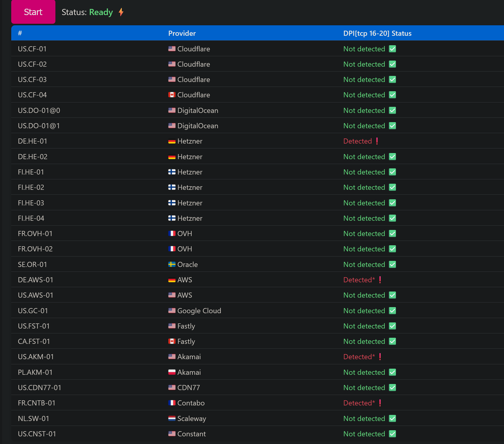
Task: Click the Detected* status for US.AKM-01
Action: (x=359, y=357)
